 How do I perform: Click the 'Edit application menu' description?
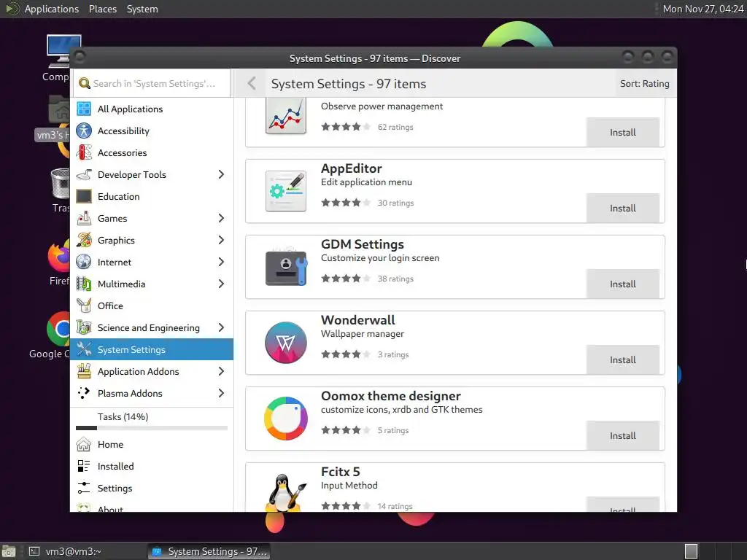[366, 182]
